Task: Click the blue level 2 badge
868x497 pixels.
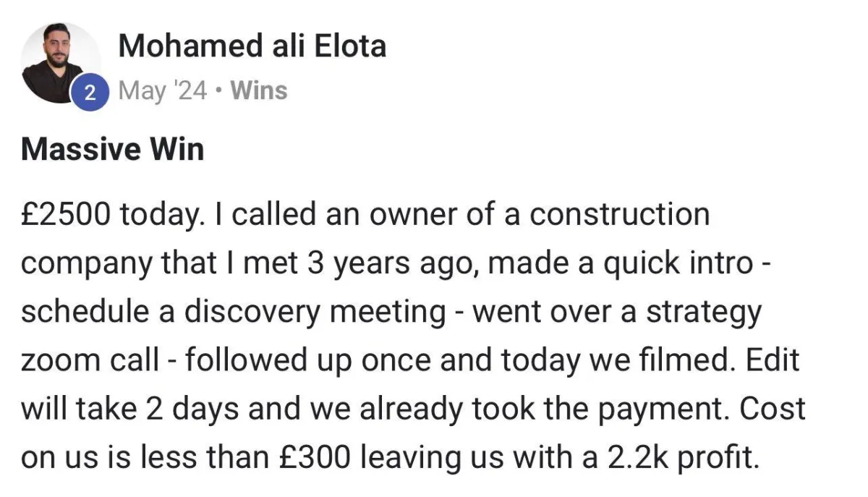Action: (89, 93)
